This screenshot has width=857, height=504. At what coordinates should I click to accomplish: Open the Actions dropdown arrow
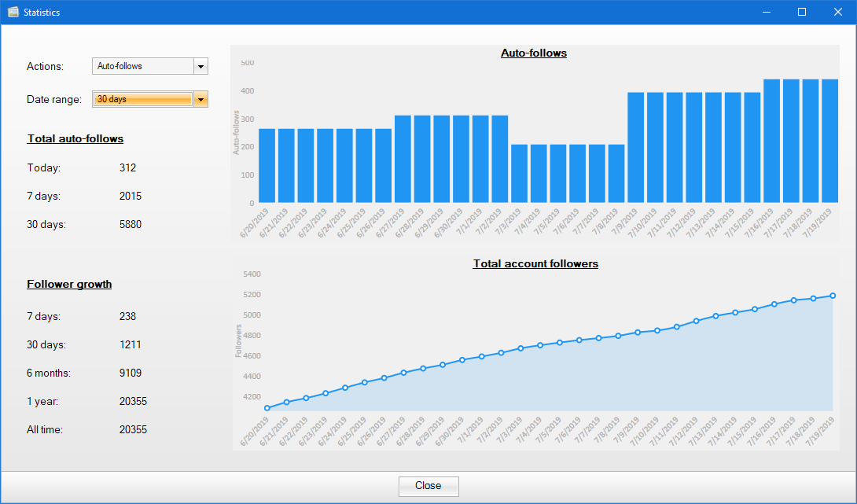coord(200,67)
